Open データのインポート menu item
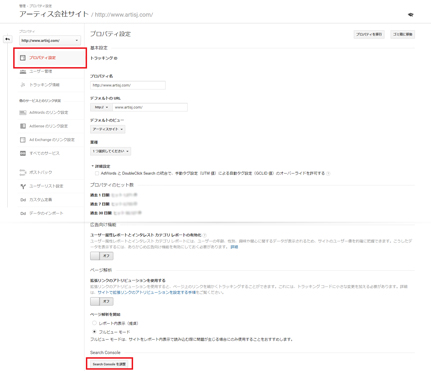Screen dimensions: 431x371 click(x=46, y=213)
